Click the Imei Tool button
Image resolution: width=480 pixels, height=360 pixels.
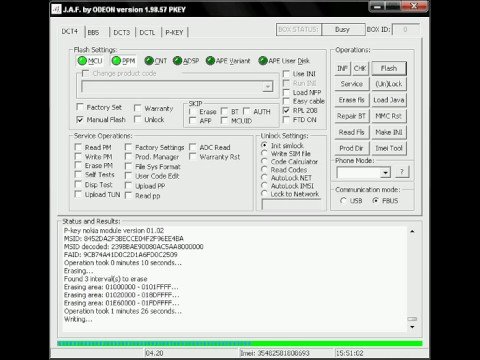pyautogui.click(x=389, y=148)
